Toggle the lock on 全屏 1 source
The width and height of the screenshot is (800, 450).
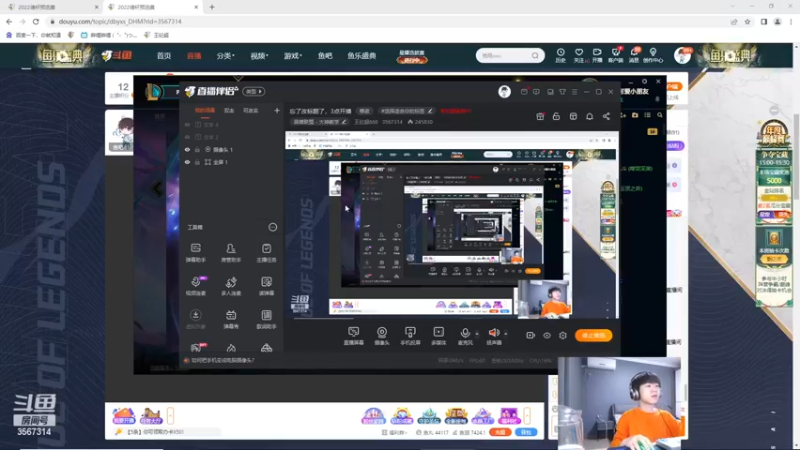click(197, 162)
